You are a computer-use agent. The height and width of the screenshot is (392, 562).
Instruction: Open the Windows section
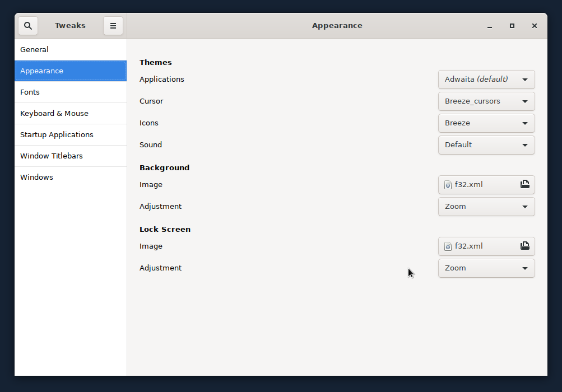click(x=71, y=178)
